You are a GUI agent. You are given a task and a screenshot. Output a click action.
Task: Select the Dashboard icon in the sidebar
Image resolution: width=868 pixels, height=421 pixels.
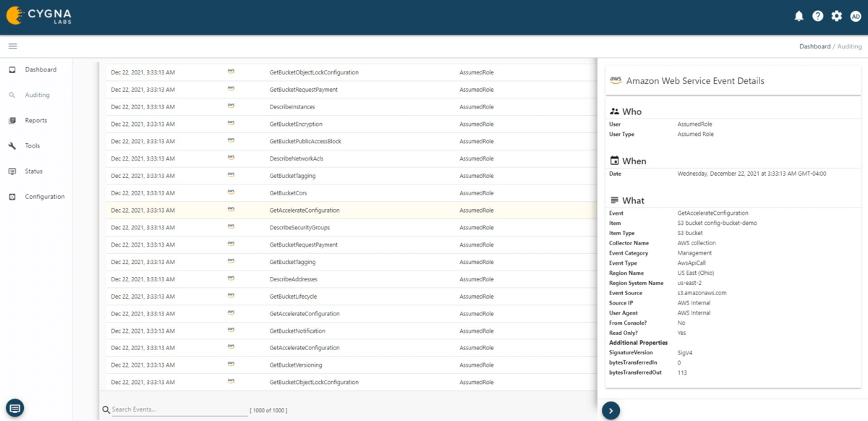click(x=36, y=69)
